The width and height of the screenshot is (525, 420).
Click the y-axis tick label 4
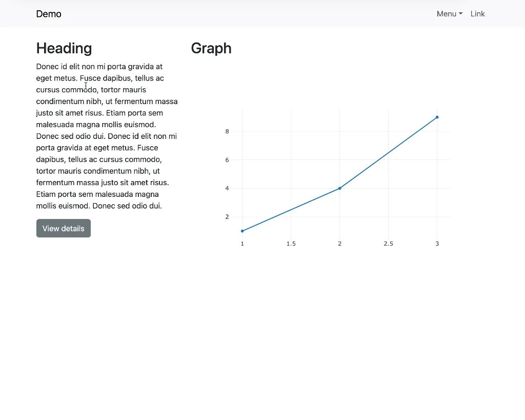click(227, 188)
